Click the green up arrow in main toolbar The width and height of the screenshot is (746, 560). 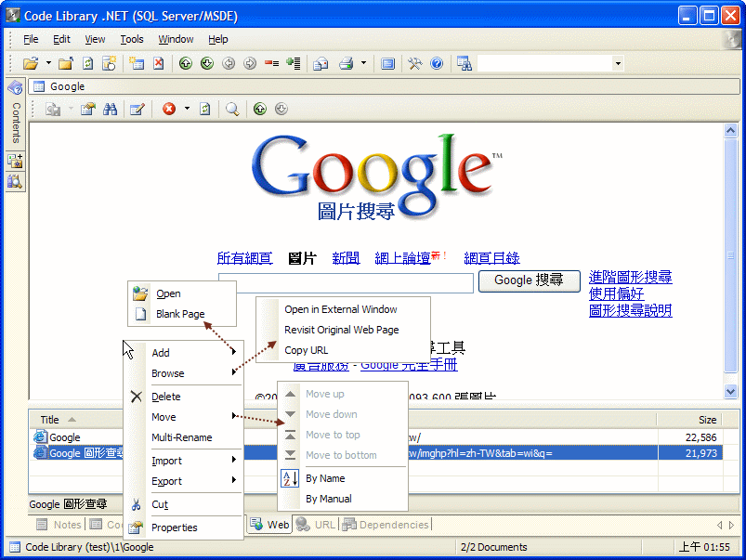(186, 63)
